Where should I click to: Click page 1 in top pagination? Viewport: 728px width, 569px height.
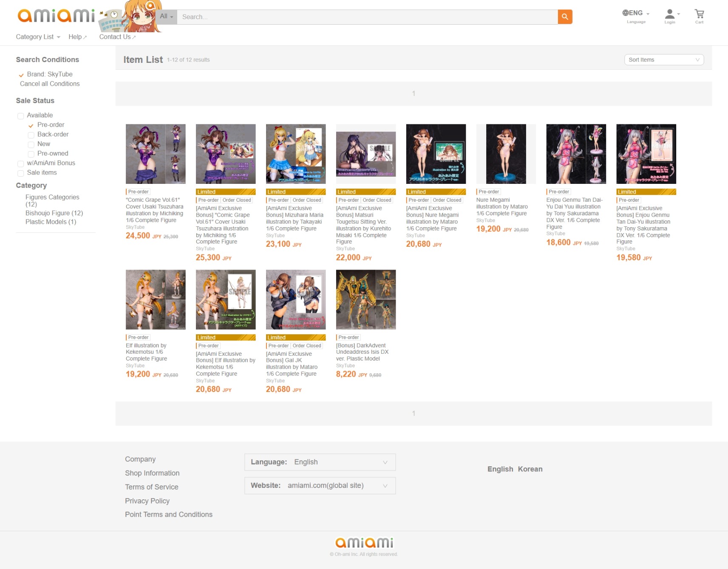click(x=414, y=93)
